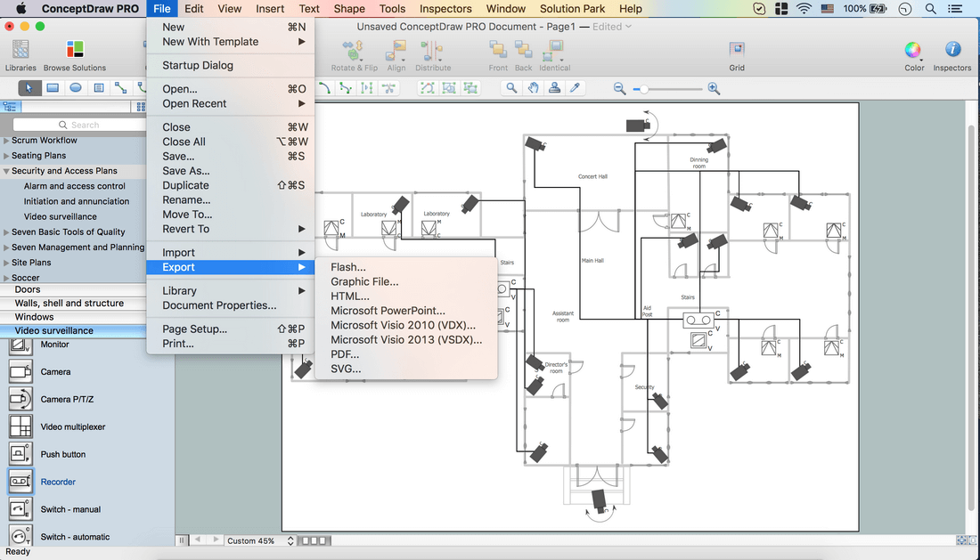
Task: Activate the pointer selection tool
Action: click(x=29, y=88)
